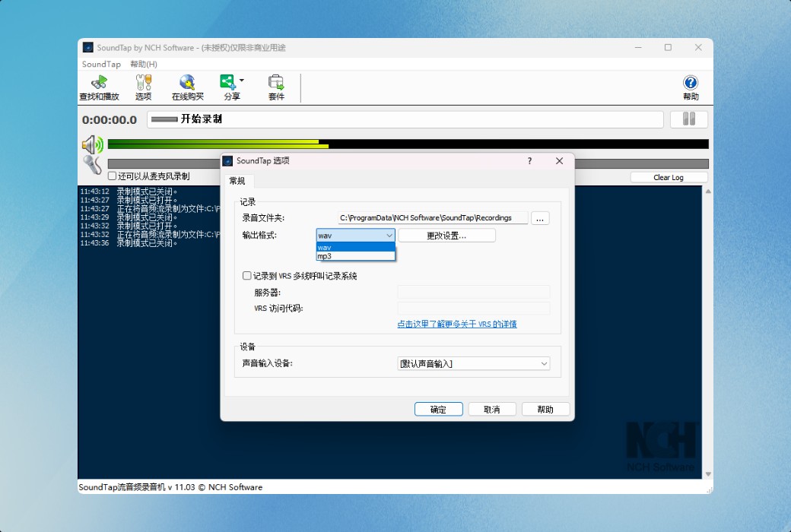Click the microphone icon on the left

pos(92,163)
